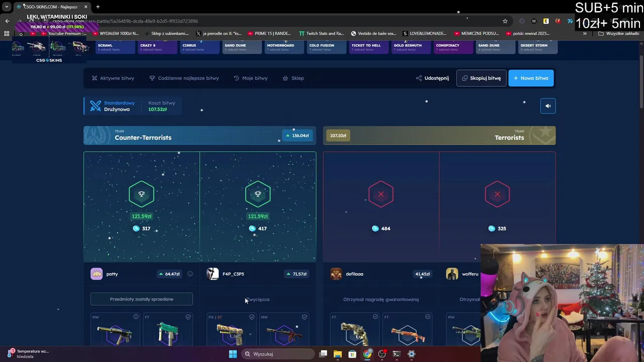Click shield icon on F4P_C3P5's MW item
The height and width of the screenshot is (362, 644).
coord(304,317)
